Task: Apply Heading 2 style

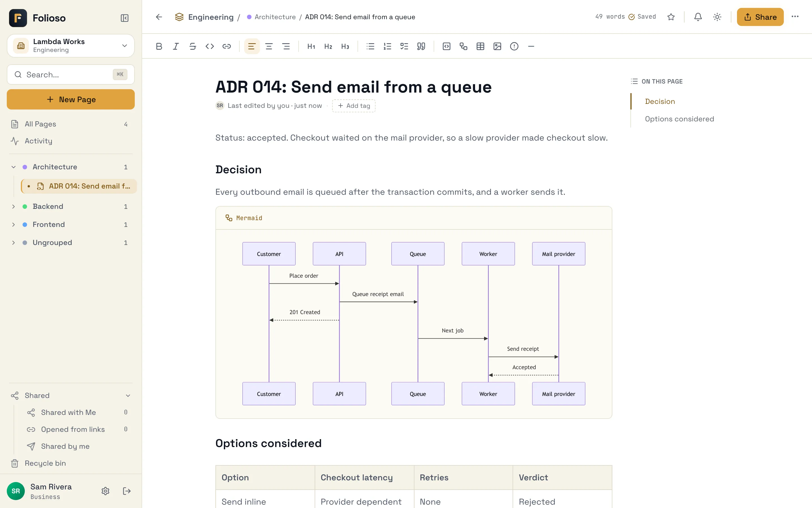Action: pos(328,46)
